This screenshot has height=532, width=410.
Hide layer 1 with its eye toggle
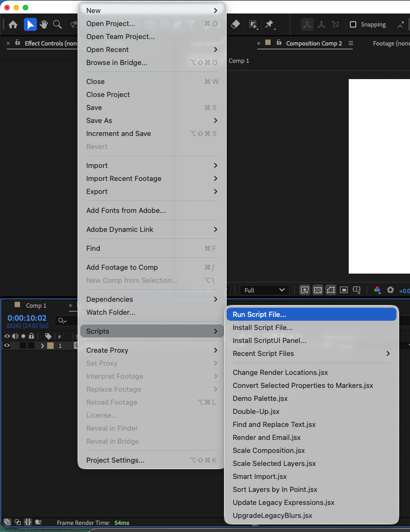7,346
